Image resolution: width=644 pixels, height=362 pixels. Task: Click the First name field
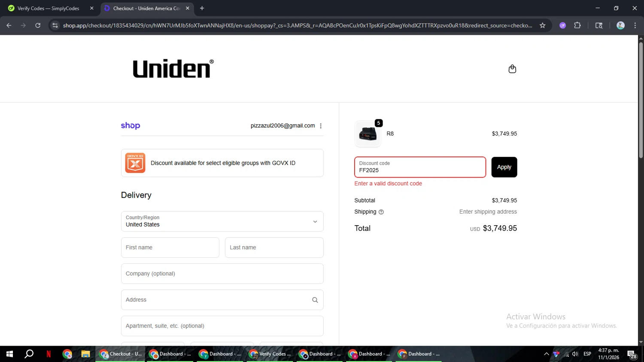click(170, 247)
